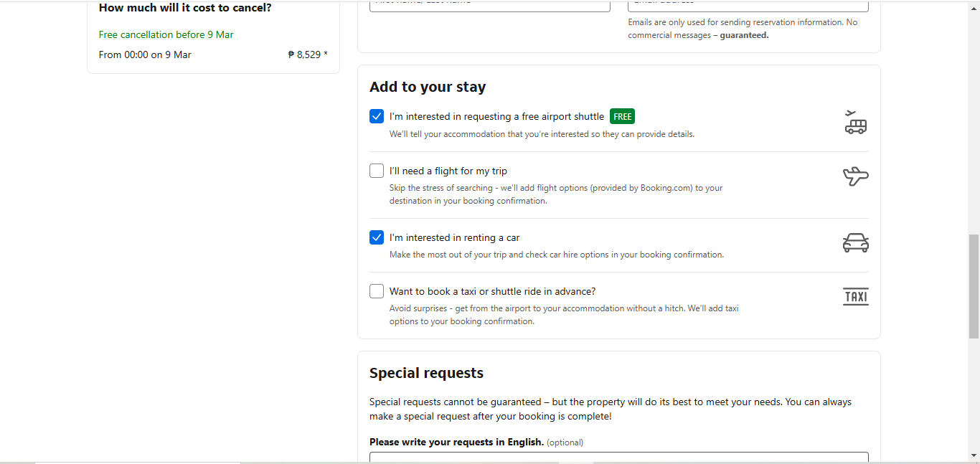The width and height of the screenshot is (980, 464).
Task: Click the car icon beside rental option
Action: 855,243
